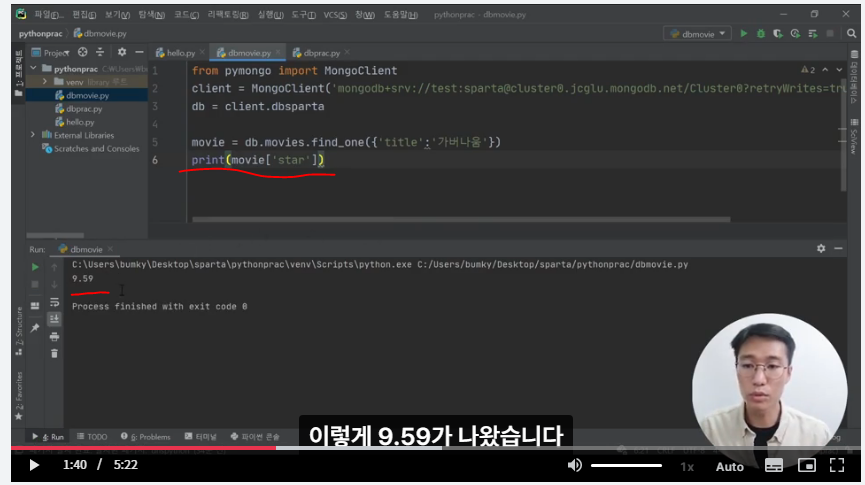This screenshot has height=485, width=865.
Task: Open the dbmovie run configuration dropdown
Action: click(x=697, y=34)
